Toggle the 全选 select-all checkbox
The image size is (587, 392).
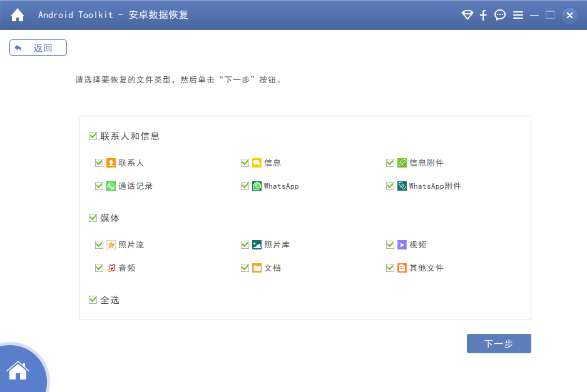(x=92, y=299)
